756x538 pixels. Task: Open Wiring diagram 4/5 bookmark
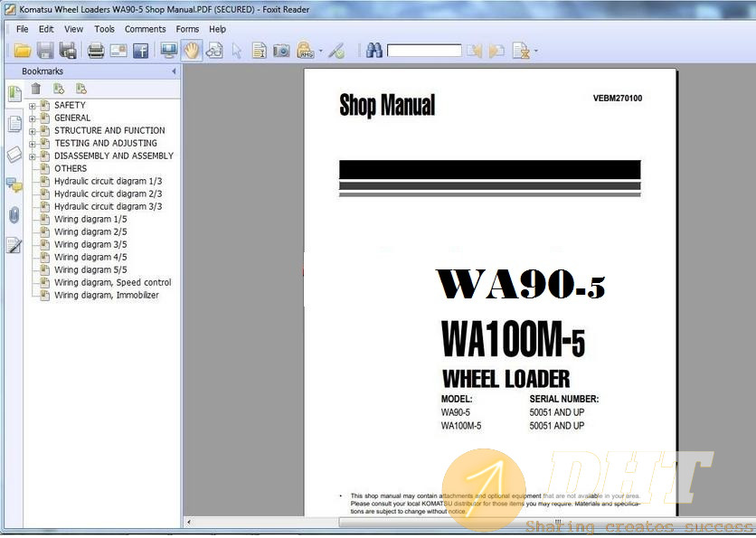90,257
